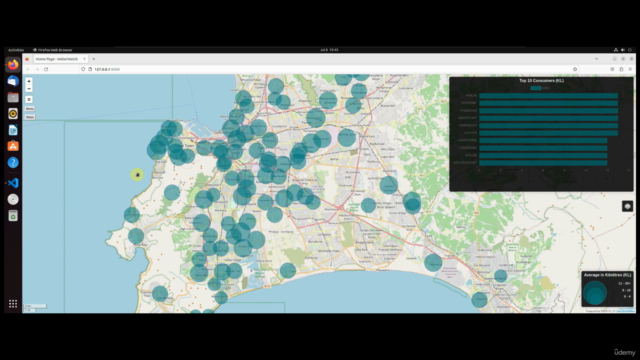Image resolution: width=640 pixels, height=360 pixels.
Task: Click the volume icon in the top bar
Action: point(623,50)
